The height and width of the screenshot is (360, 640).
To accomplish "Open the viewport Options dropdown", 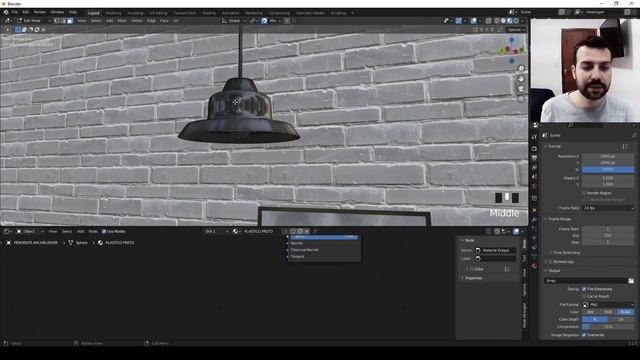I will pos(516,29).
